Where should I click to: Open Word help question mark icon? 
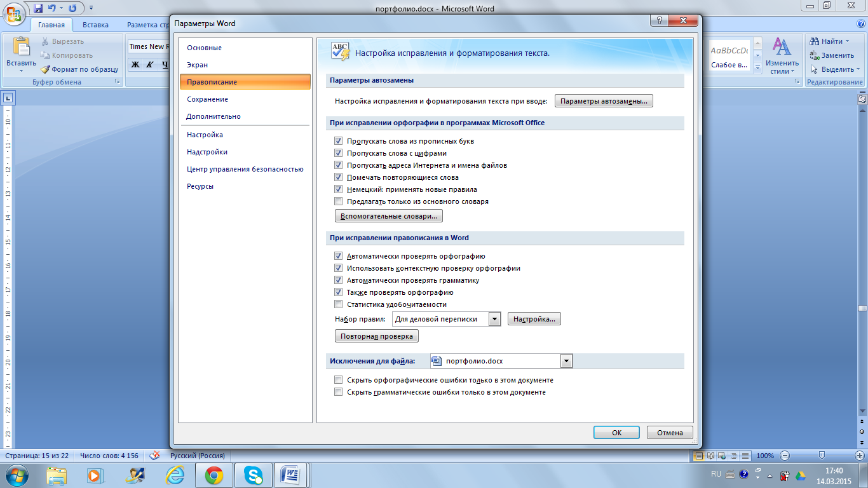click(862, 24)
